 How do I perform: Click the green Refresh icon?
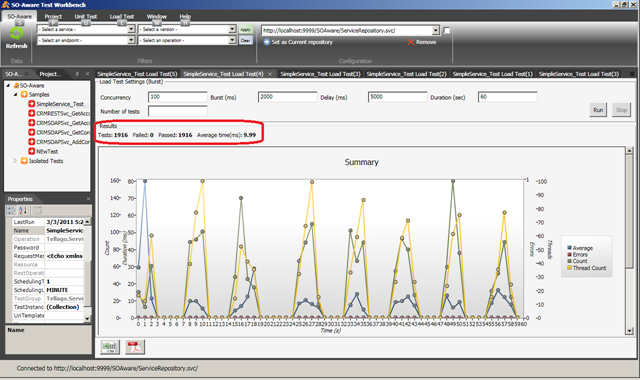point(16,33)
